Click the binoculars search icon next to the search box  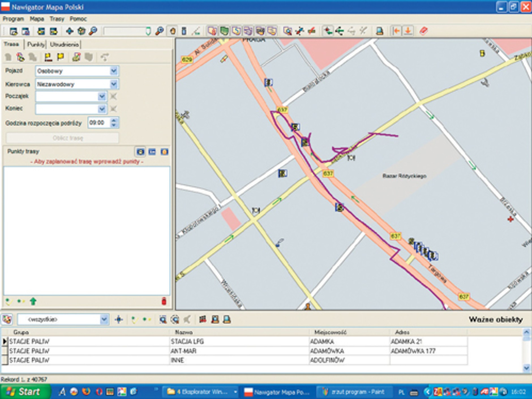click(159, 31)
